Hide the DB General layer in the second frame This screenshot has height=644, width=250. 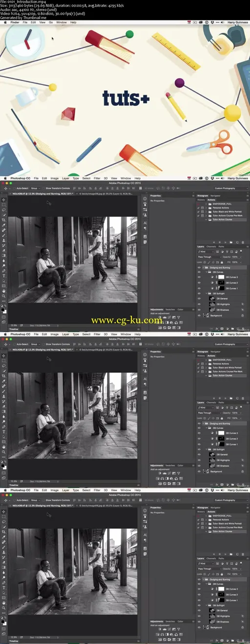point(199,454)
